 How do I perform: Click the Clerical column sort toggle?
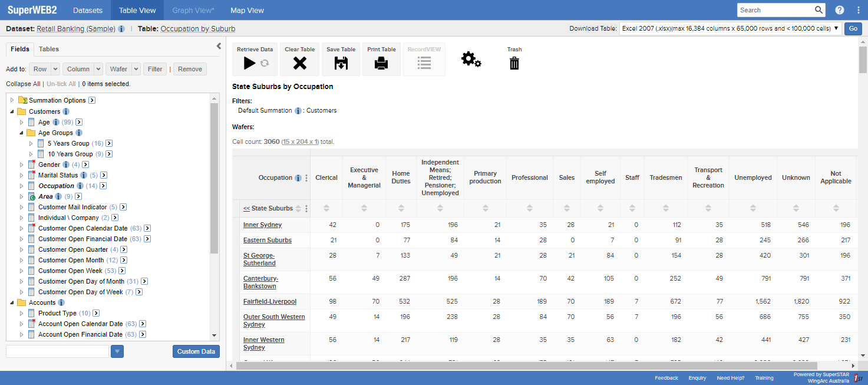tap(326, 208)
